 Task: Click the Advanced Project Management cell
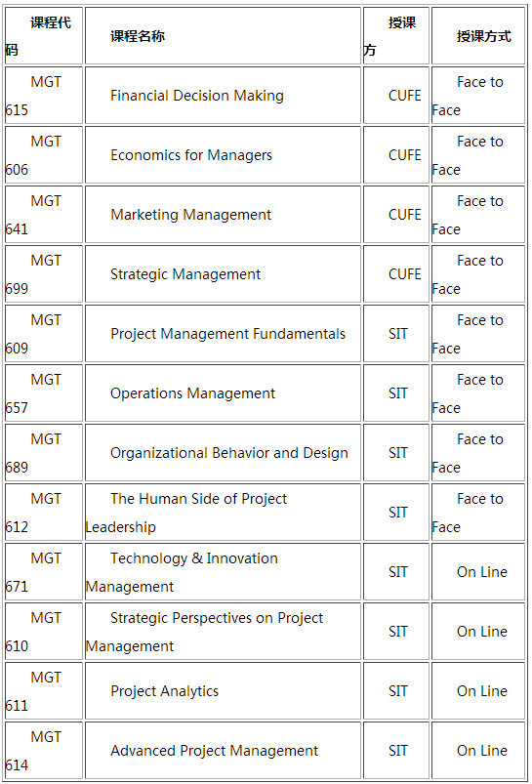tap(223, 750)
